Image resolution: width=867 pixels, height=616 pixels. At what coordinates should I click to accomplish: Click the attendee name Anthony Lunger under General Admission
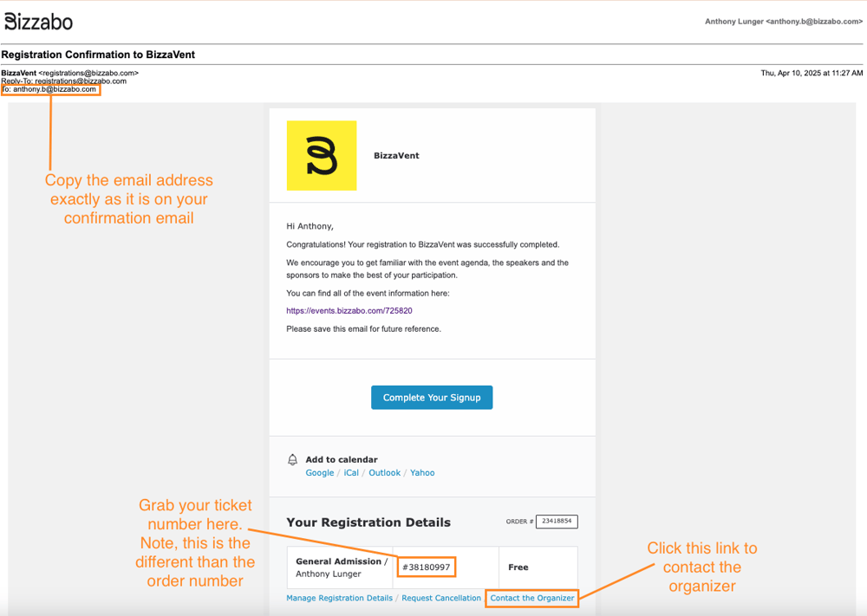(x=329, y=574)
